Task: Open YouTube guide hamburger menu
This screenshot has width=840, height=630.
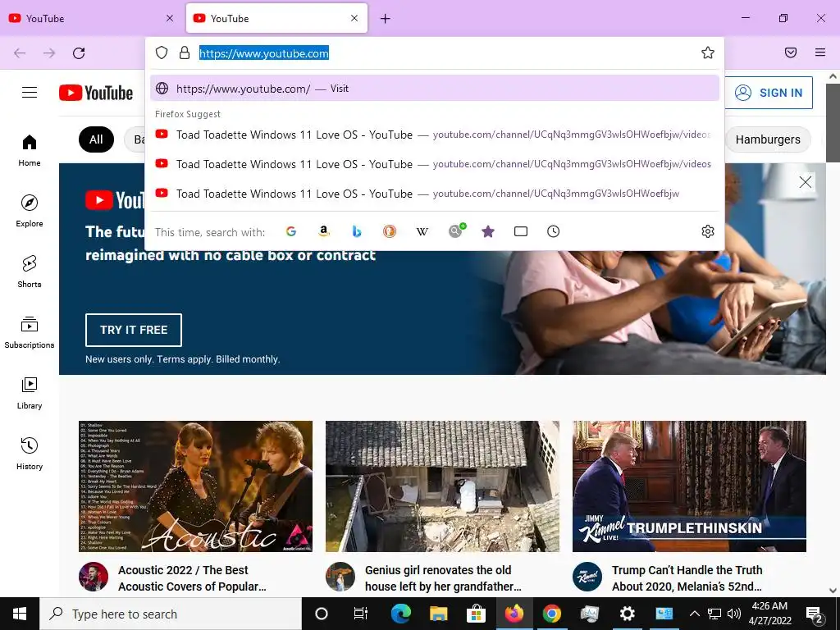Action: pos(30,93)
